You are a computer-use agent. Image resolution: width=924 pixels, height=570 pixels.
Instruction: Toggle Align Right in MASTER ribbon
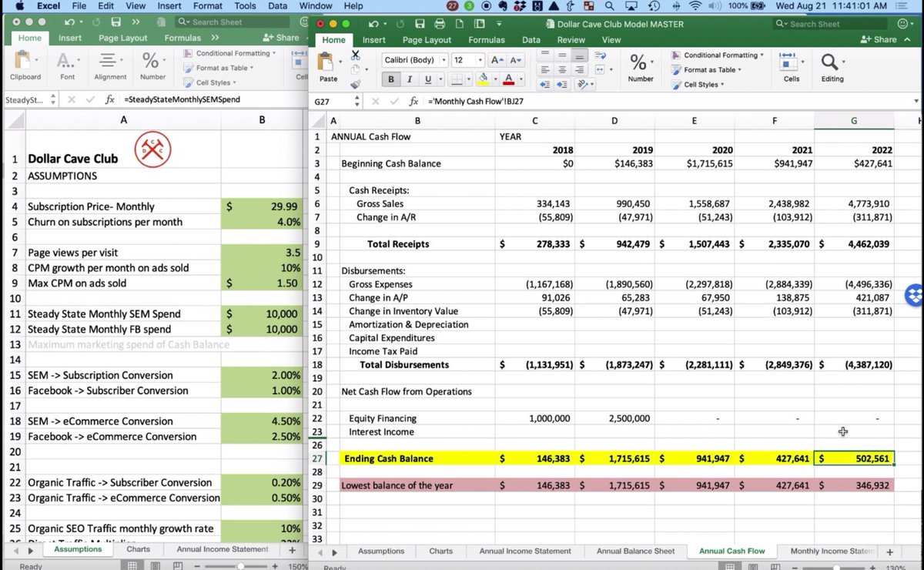pyautogui.click(x=581, y=69)
